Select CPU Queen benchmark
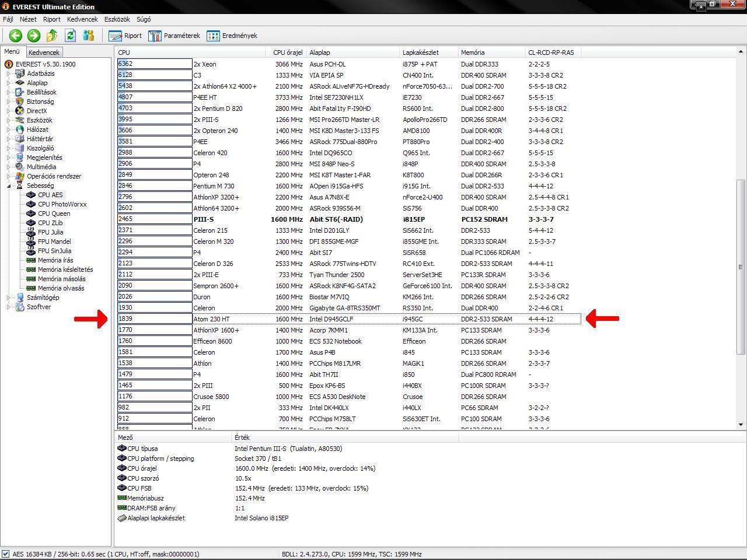The width and height of the screenshot is (747, 560). point(54,213)
